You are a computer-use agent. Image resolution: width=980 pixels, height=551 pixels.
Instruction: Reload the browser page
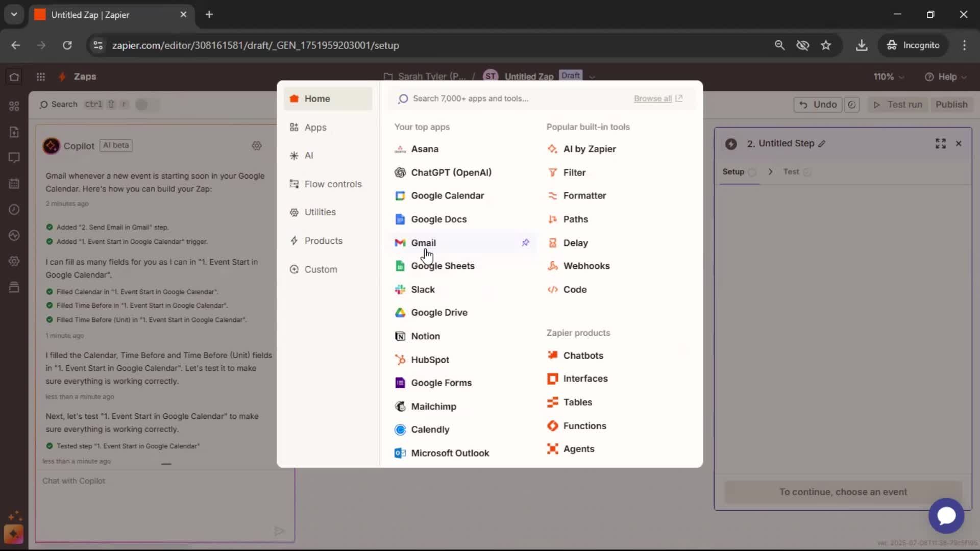[x=67, y=45]
